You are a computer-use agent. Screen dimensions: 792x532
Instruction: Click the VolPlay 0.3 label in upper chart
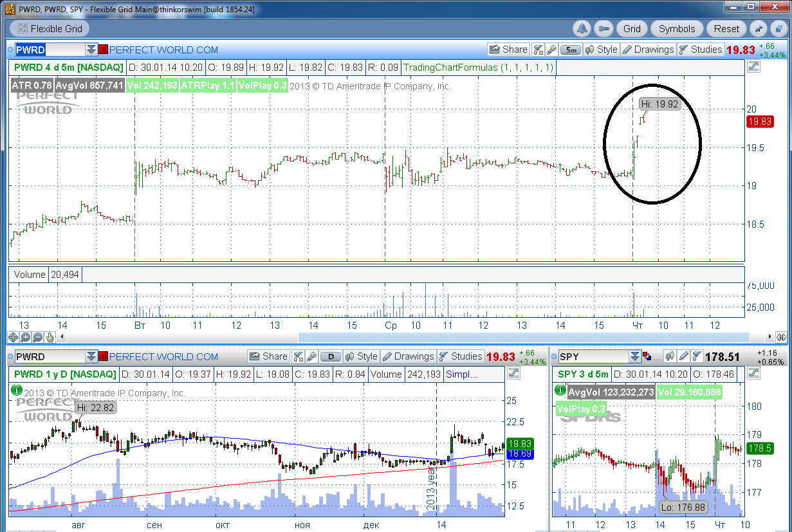(x=262, y=86)
